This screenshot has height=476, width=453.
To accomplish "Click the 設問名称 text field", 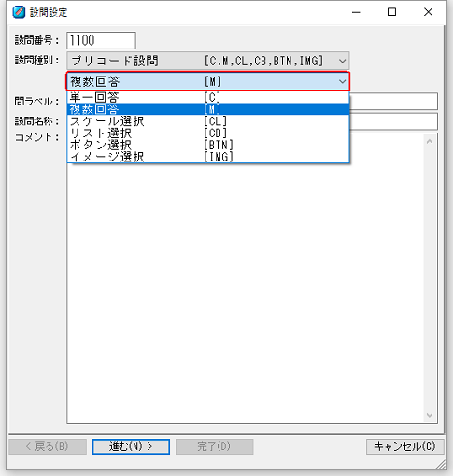I will coord(393,121).
